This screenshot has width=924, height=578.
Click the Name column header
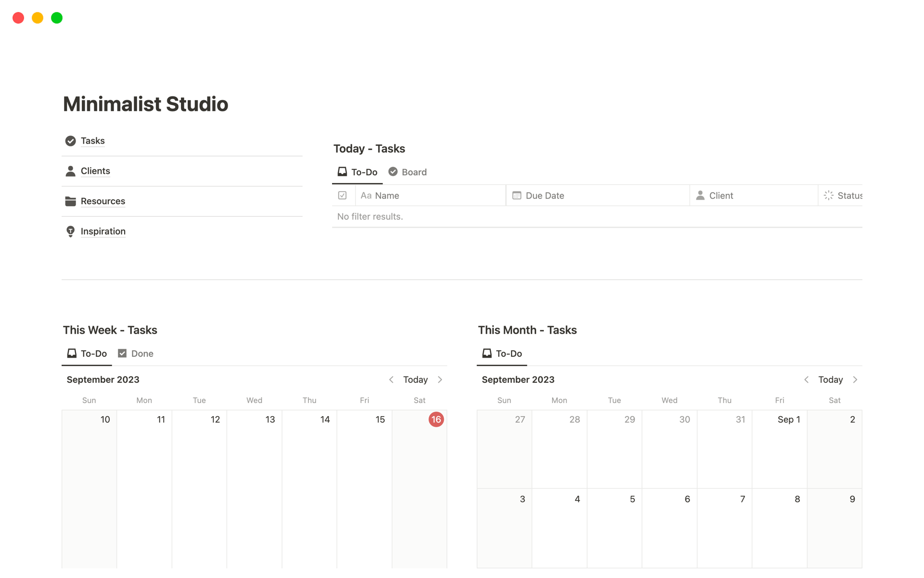click(x=387, y=196)
